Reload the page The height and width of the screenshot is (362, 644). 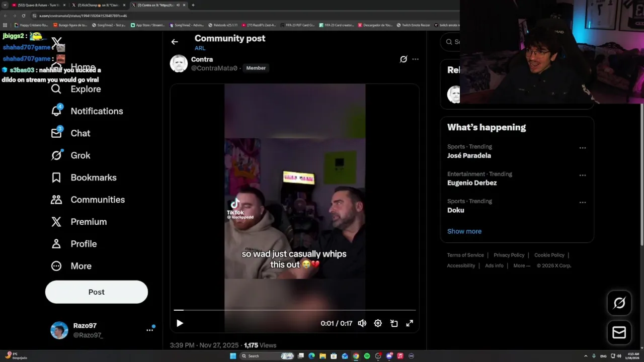(x=24, y=16)
